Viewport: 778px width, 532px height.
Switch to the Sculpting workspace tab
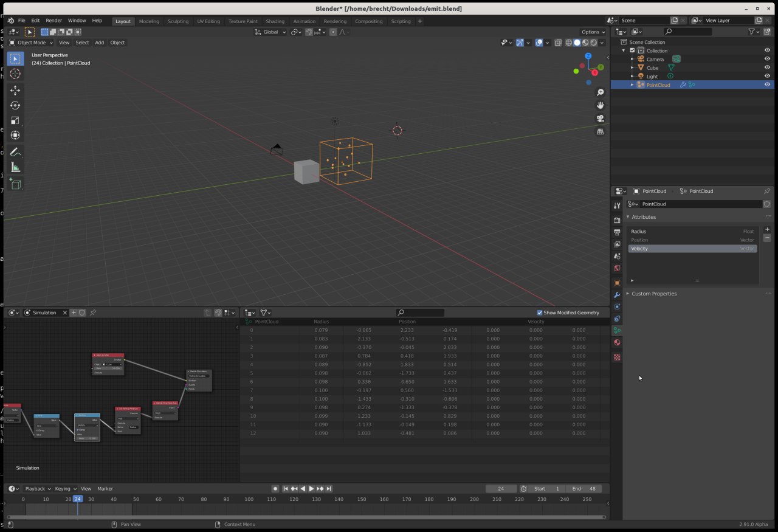(178, 21)
